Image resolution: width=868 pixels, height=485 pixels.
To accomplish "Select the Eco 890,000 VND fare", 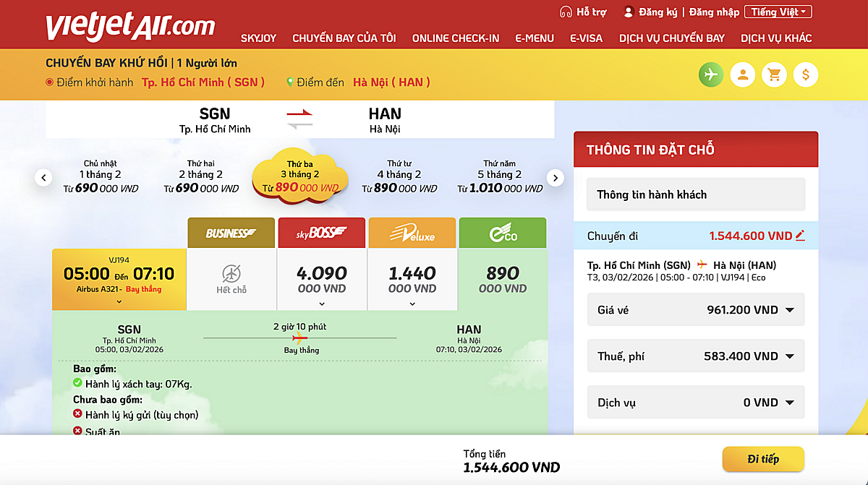I will [x=503, y=279].
